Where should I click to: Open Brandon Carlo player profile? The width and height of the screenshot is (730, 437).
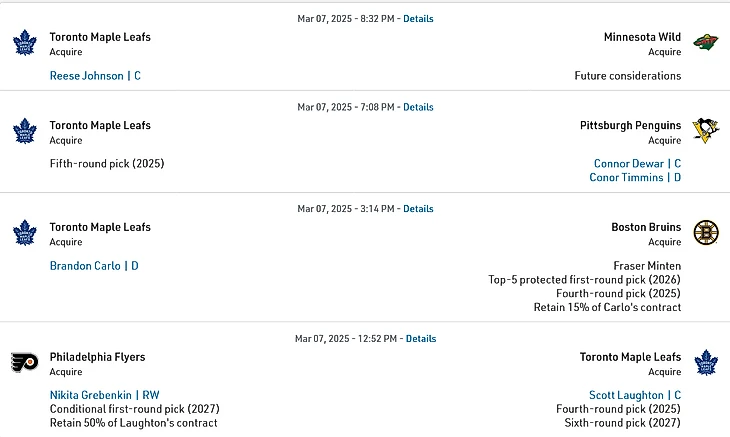85,266
